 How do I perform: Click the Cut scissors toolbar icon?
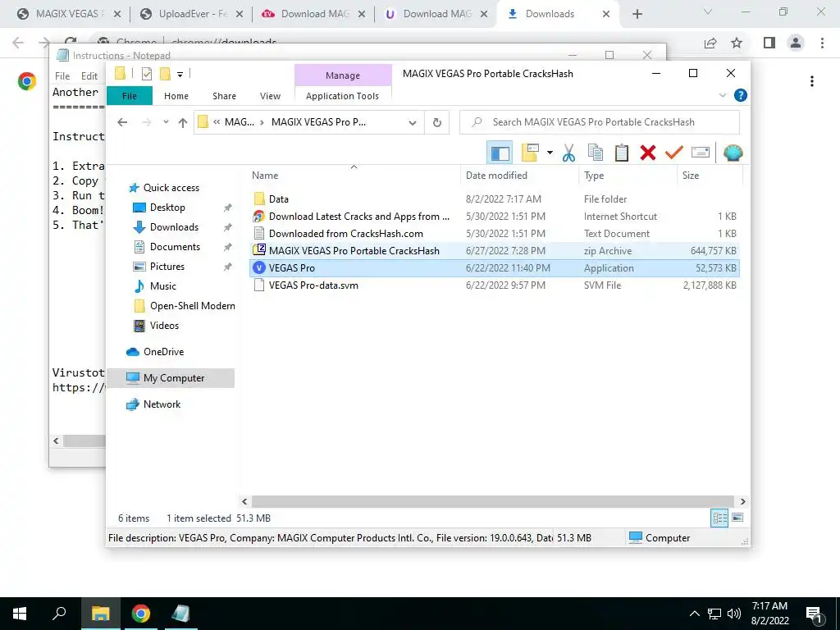tap(568, 153)
